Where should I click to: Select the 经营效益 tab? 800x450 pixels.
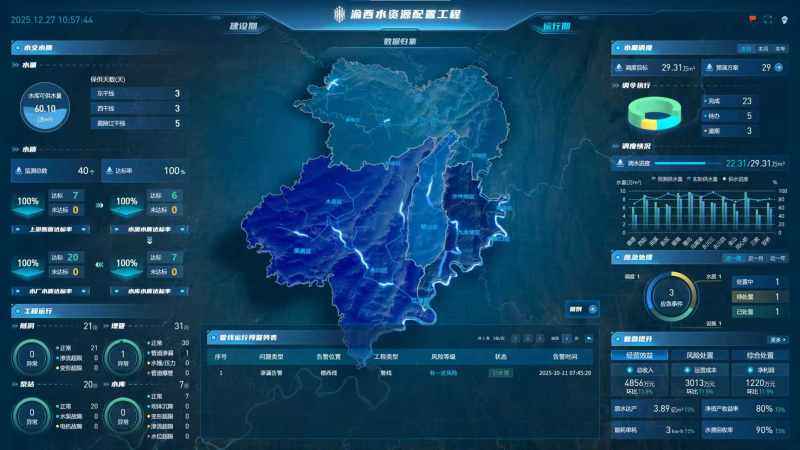639,354
